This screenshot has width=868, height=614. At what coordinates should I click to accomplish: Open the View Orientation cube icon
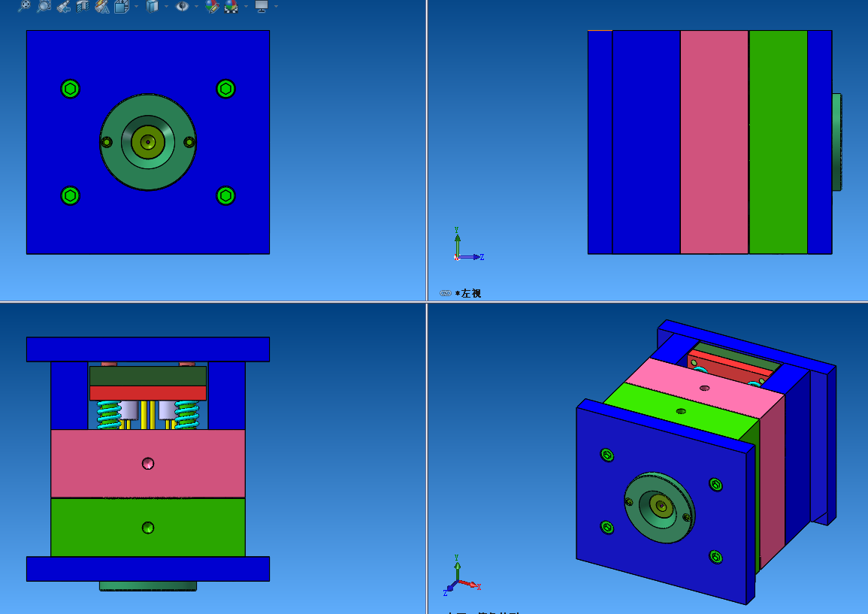[x=121, y=6]
